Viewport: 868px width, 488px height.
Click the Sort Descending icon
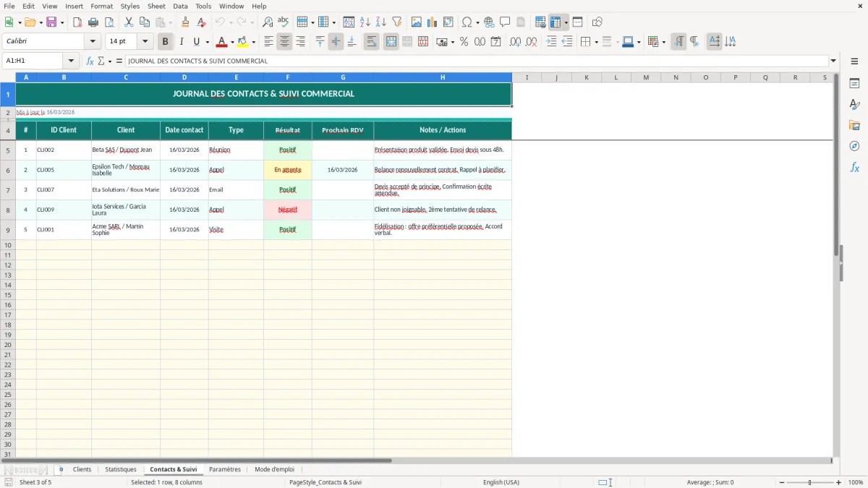pyautogui.click(x=380, y=22)
